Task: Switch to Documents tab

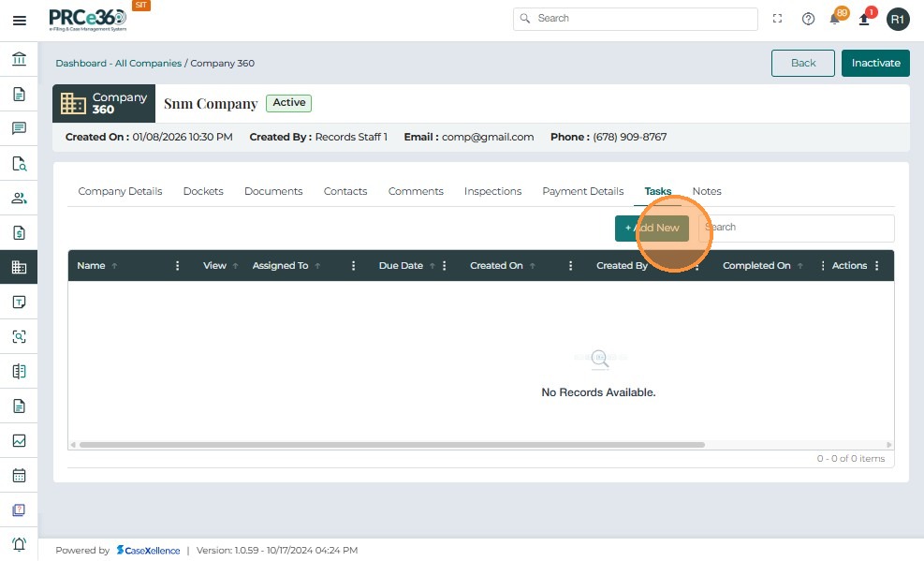Action: point(273,191)
